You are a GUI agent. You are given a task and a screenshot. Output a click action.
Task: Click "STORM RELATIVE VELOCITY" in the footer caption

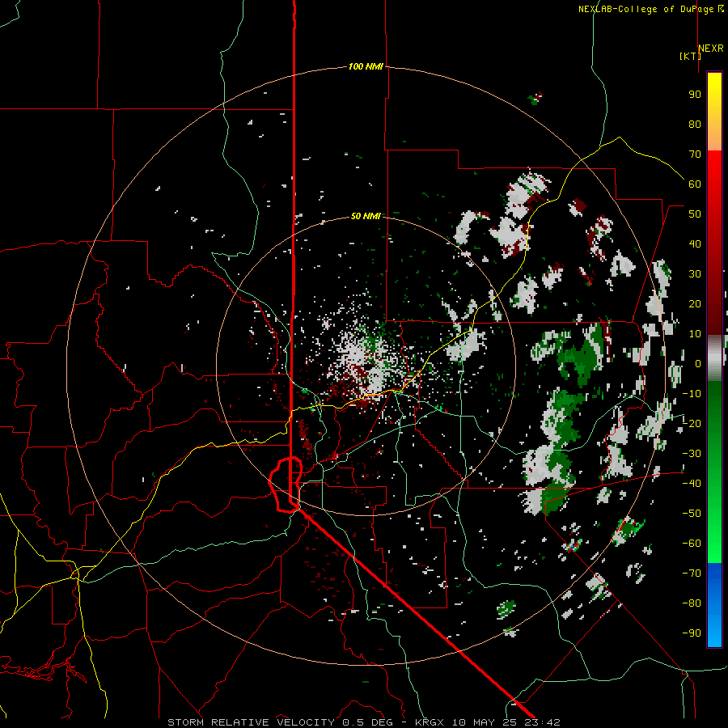(251, 722)
